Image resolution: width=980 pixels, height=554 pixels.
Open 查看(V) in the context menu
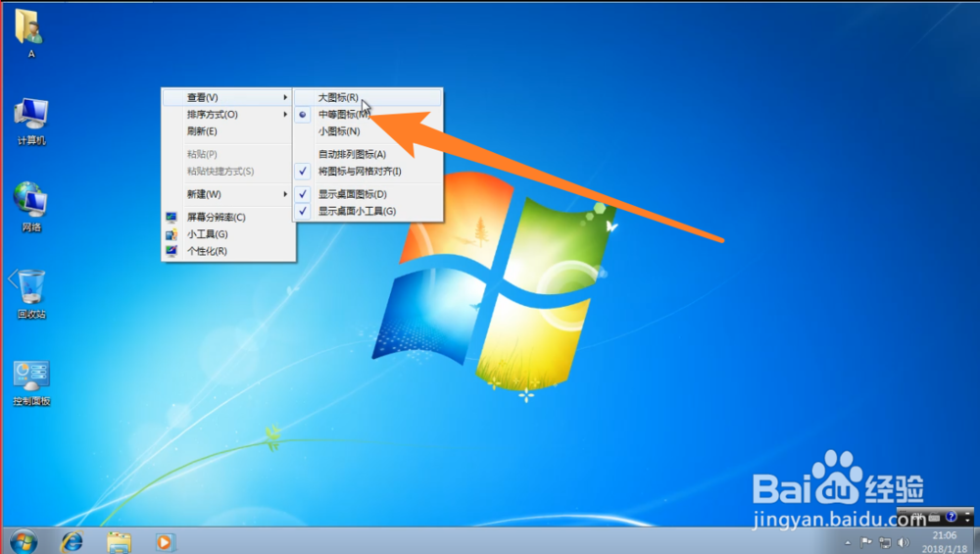(228, 97)
